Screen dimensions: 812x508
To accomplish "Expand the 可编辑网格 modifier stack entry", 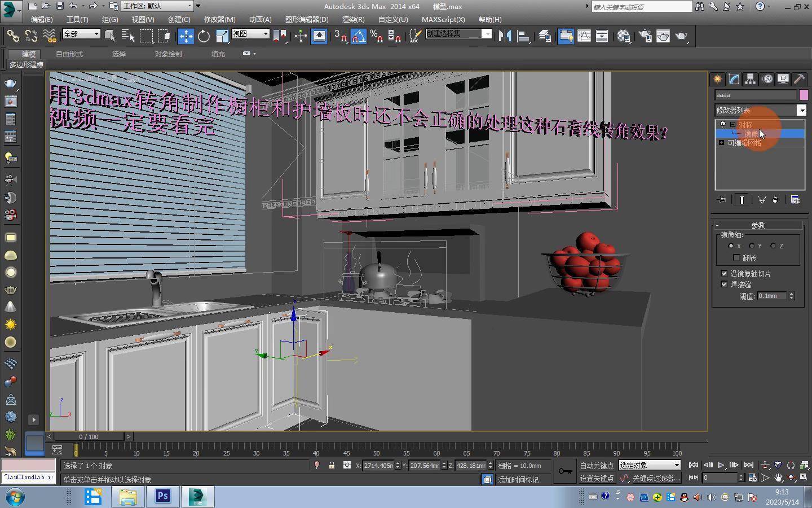I will pyautogui.click(x=722, y=143).
